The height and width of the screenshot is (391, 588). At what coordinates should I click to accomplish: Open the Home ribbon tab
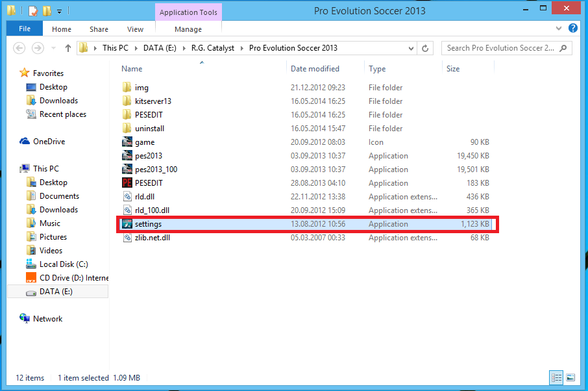point(62,29)
